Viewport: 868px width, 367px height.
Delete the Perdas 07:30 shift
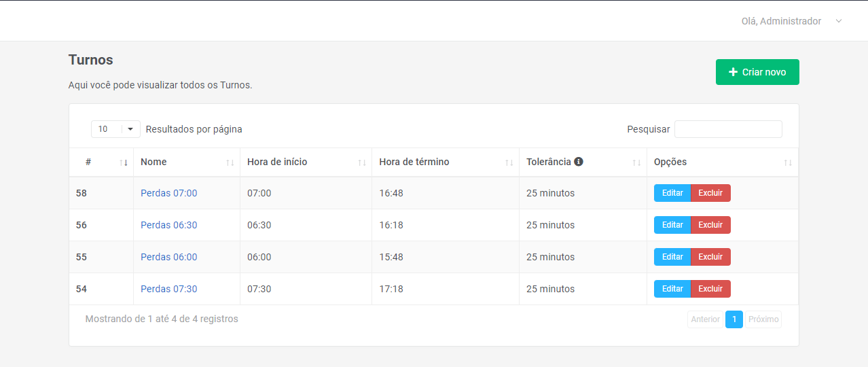point(710,289)
